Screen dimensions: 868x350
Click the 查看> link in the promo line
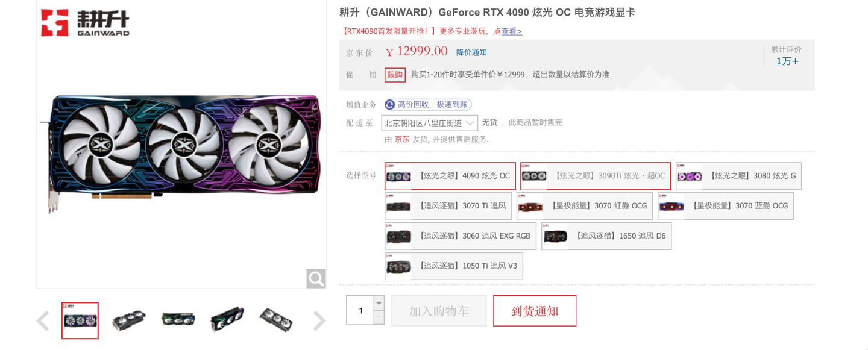coord(512,31)
